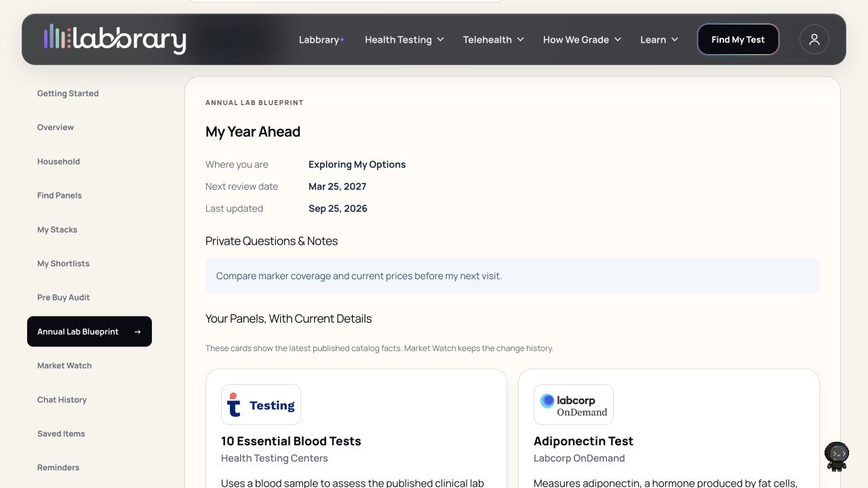This screenshot has height=488, width=868.
Task: Expand the Learn menu chevron
Action: click(x=675, y=39)
